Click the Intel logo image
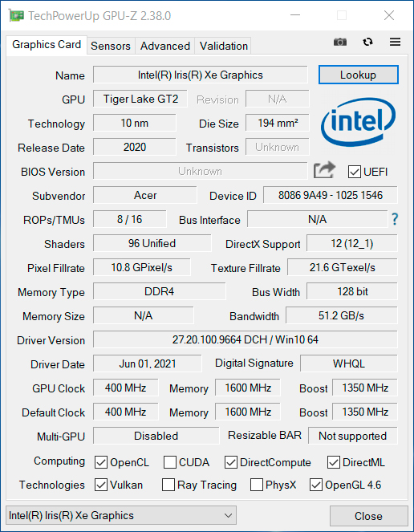 point(358,121)
